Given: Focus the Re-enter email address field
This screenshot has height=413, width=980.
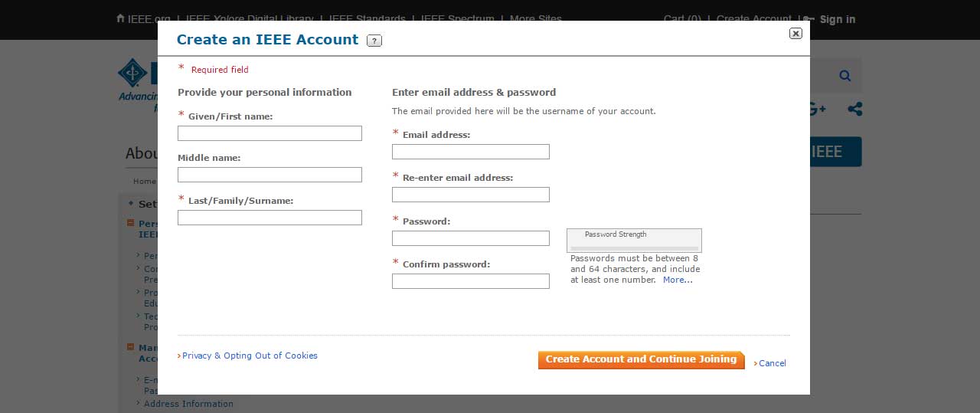Looking at the screenshot, I should tap(470, 195).
